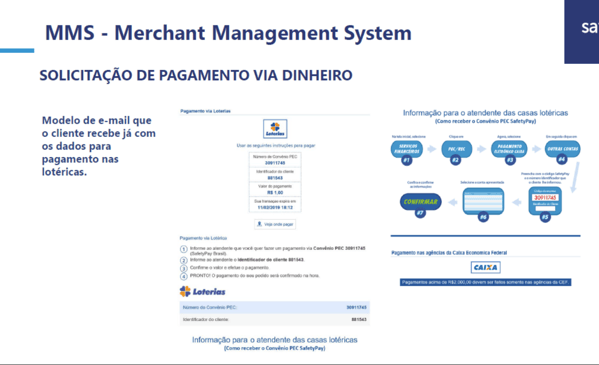This screenshot has width=599, height=365.
Task: Click the dark blue logo block top right
Action: 581,32
